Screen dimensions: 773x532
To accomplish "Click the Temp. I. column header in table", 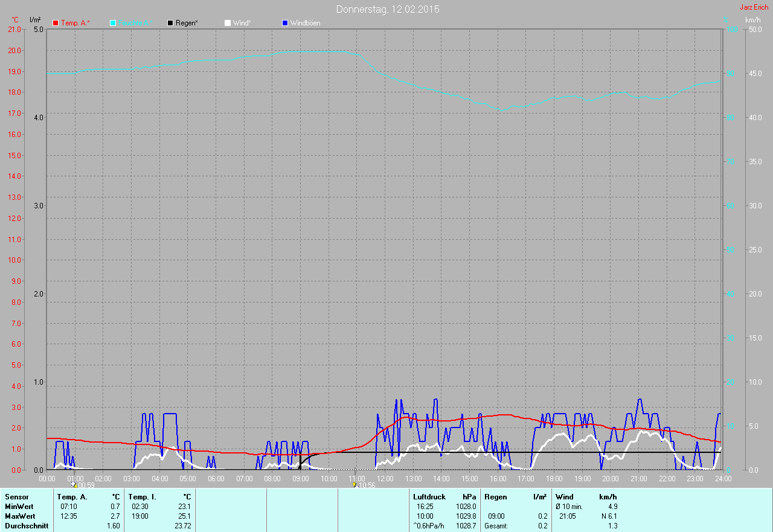I will click(x=143, y=497).
